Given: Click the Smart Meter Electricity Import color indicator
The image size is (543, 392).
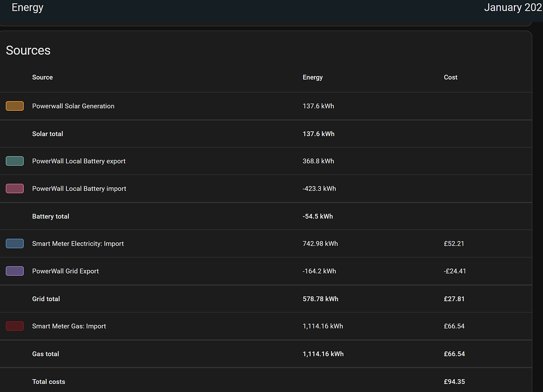Looking at the screenshot, I should (14, 243).
